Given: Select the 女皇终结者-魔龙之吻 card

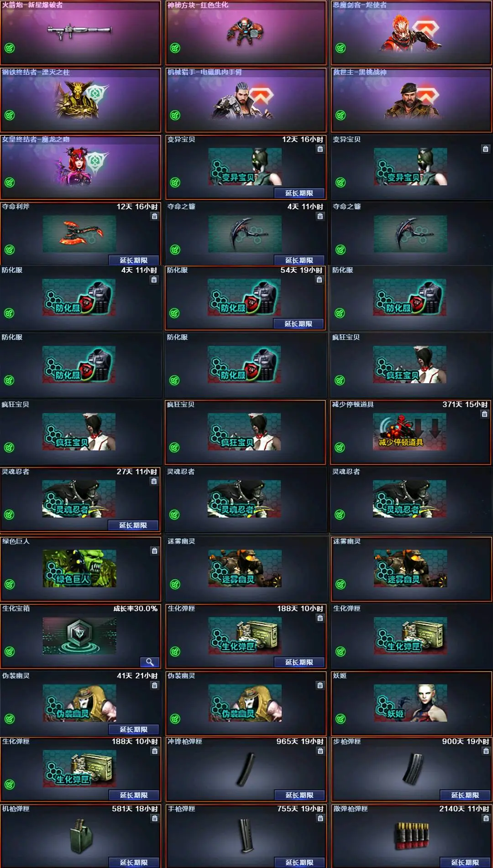Looking at the screenshot, I should (x=81, y=167).
